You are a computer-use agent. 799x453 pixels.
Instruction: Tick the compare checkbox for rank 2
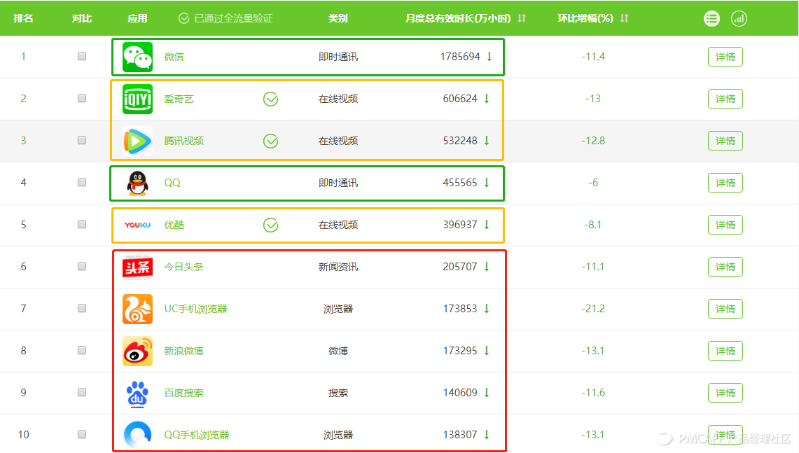tap(82, 98)
